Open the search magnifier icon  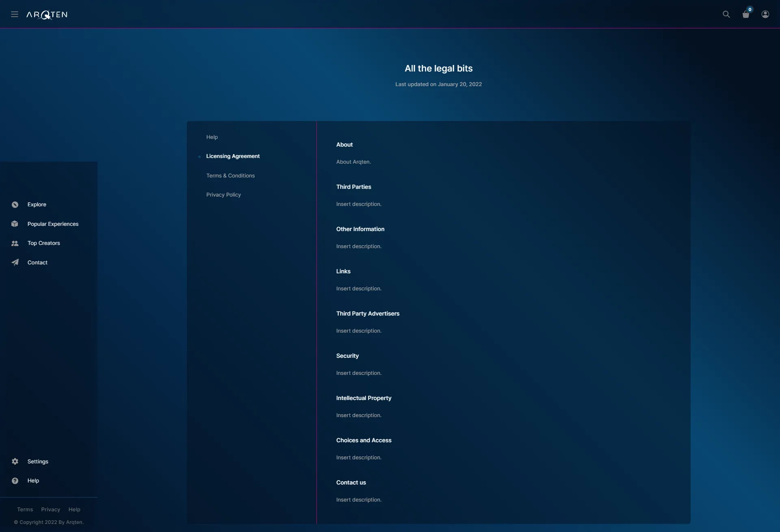[726, 14]
